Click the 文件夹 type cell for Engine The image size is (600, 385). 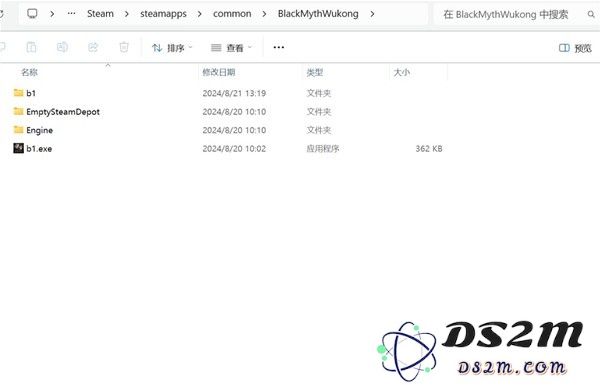click(x=318, y=130)
